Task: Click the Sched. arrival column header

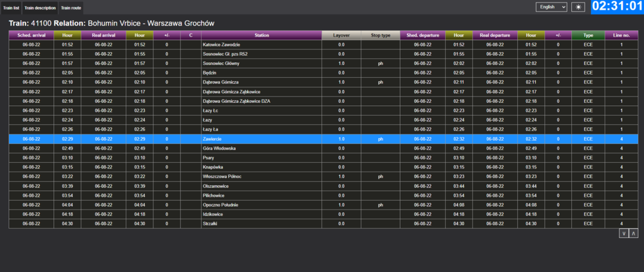Action: click(31, 35)
